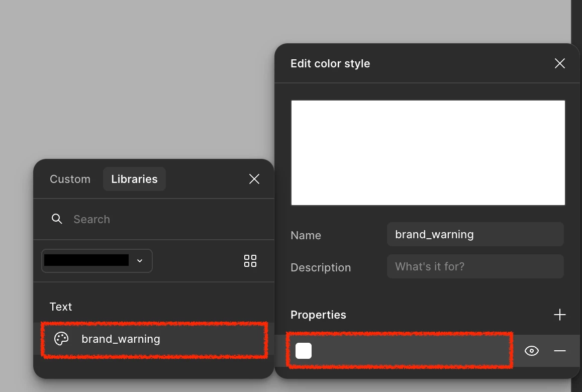The height and width of the screenshot is (392, 582).
Task: Toggle visibility of the color property with the eye
Action: 531,350
